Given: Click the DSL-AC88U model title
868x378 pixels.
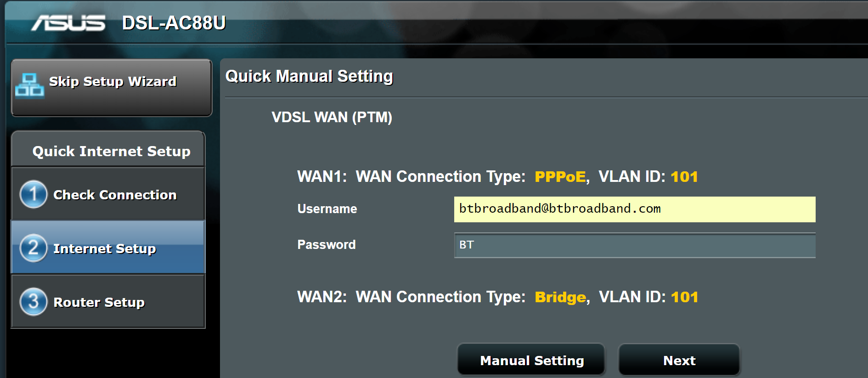Looking at the screenshot, I should tap(174, 23).
